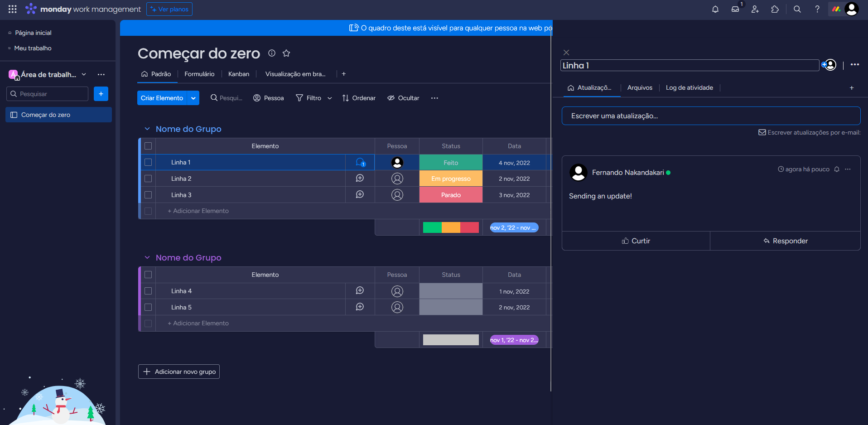Start conversation on Linha 5

[x=360, y=307]
